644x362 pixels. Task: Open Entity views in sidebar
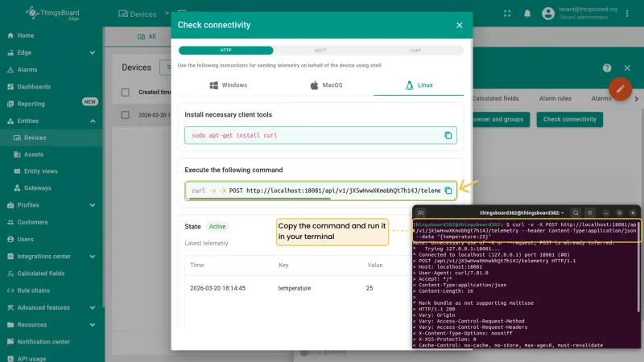41,171
